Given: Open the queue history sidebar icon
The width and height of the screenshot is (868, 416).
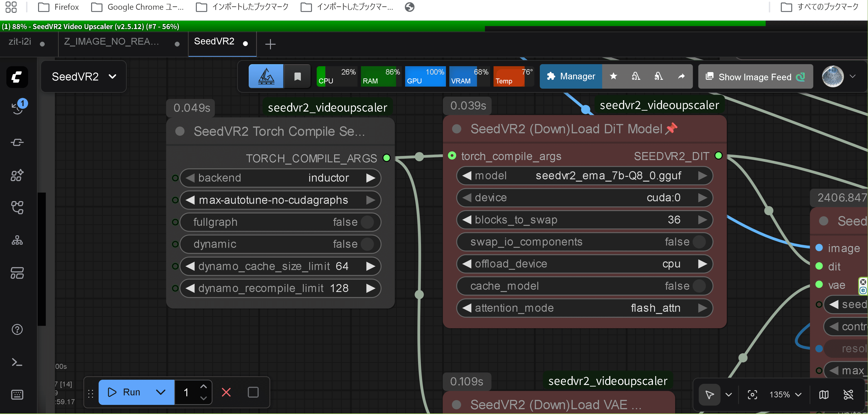Looking at the screenshot, I should pos(17,107).
